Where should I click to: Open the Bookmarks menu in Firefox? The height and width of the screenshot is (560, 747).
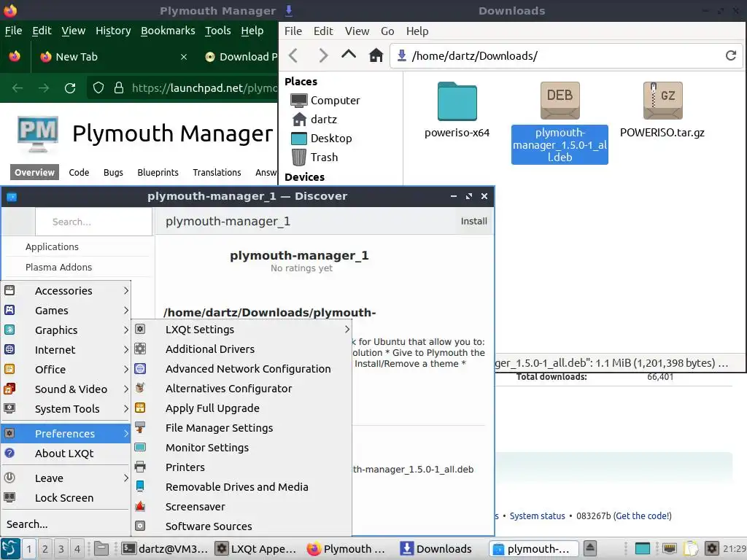[x=168, y=31]
